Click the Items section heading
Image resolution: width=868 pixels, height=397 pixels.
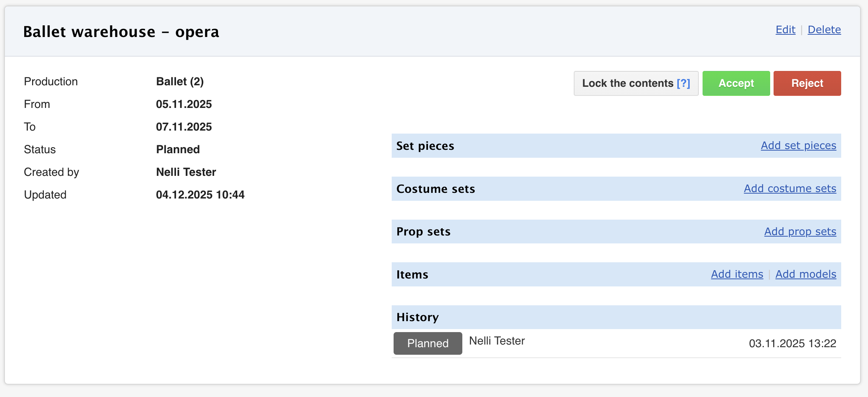tap(412, 275)
